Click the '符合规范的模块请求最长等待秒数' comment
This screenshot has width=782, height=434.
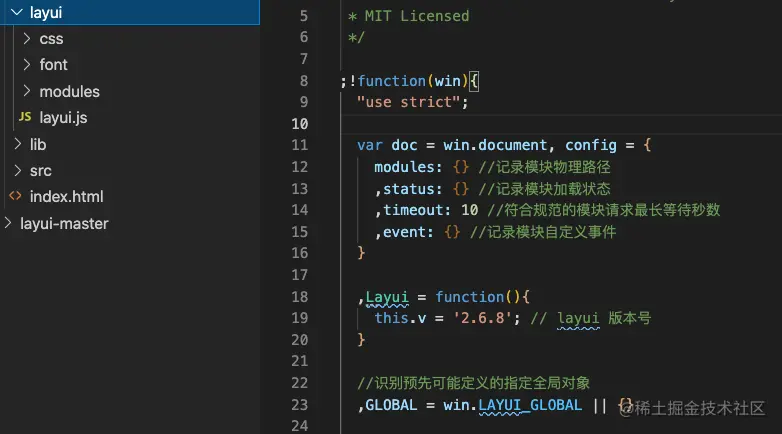[x=603, y=210]
